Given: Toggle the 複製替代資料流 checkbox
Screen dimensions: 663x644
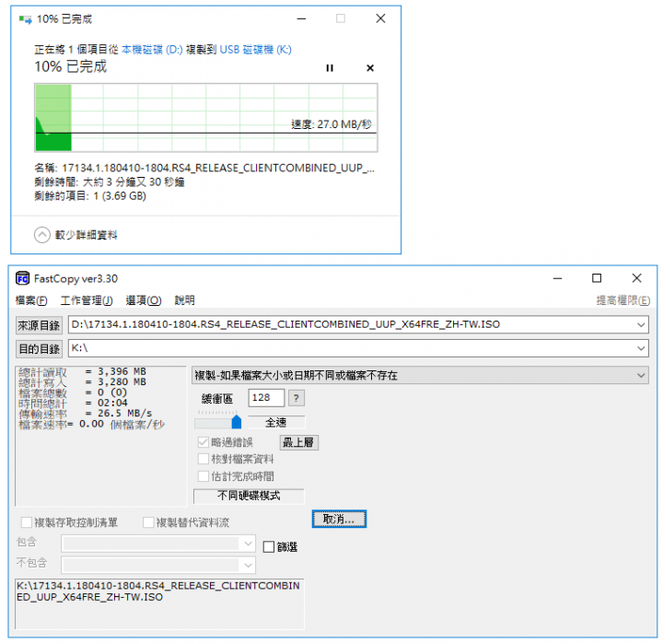Looking at the screenshot, I should (148, 522).
